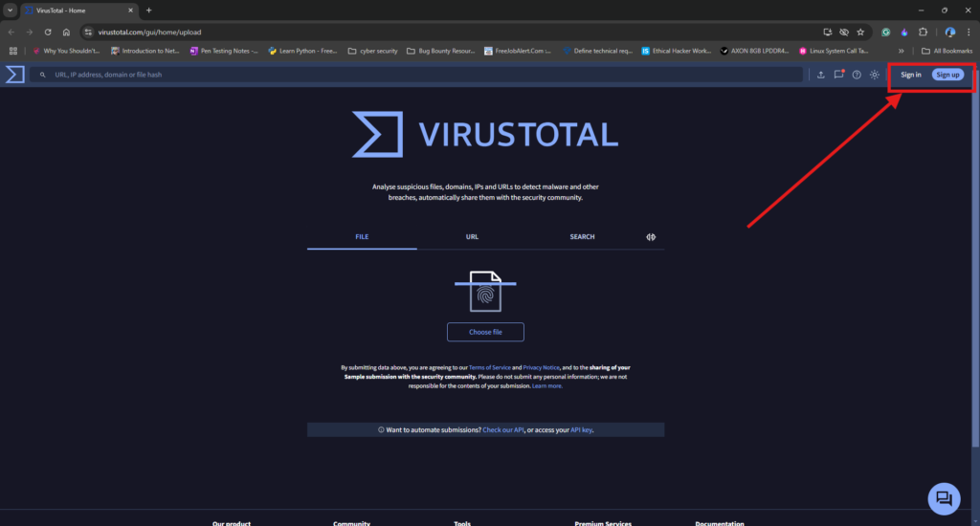Click Grammarly extension icon
The image size is (980, 526).
[885, 32]
